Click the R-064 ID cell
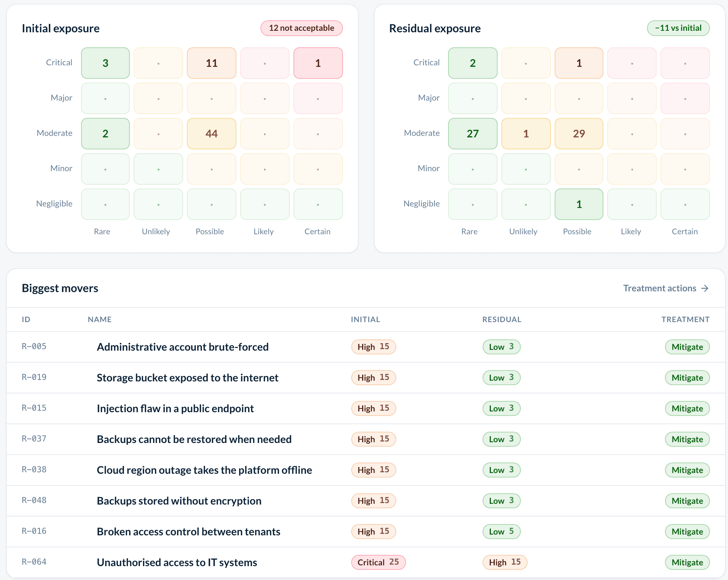728x580 pixels. (x=34, y=562)
